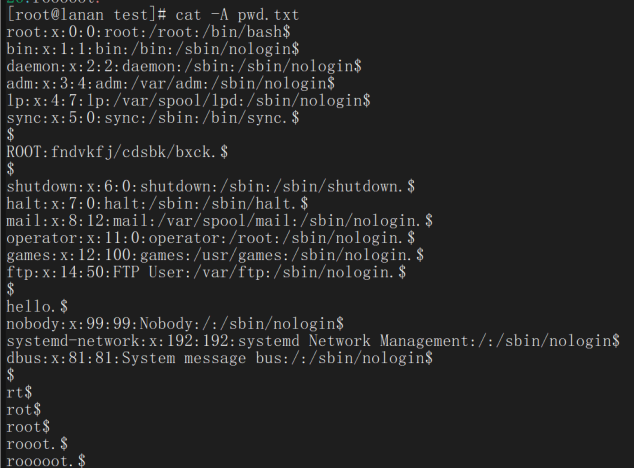Click the 'rot$' line near the bottom

pyautogui.click(x=24, y=410)
